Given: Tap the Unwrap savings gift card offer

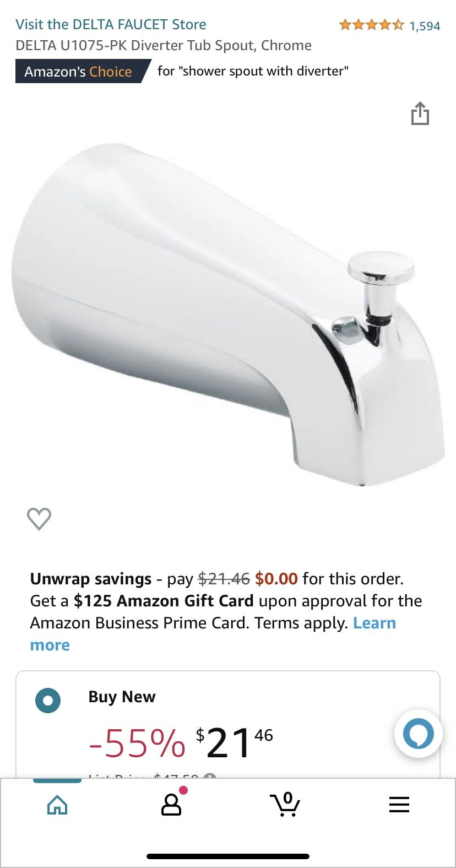Looking at the screenshot, I should pyautogui.click(x=226, y=611).
